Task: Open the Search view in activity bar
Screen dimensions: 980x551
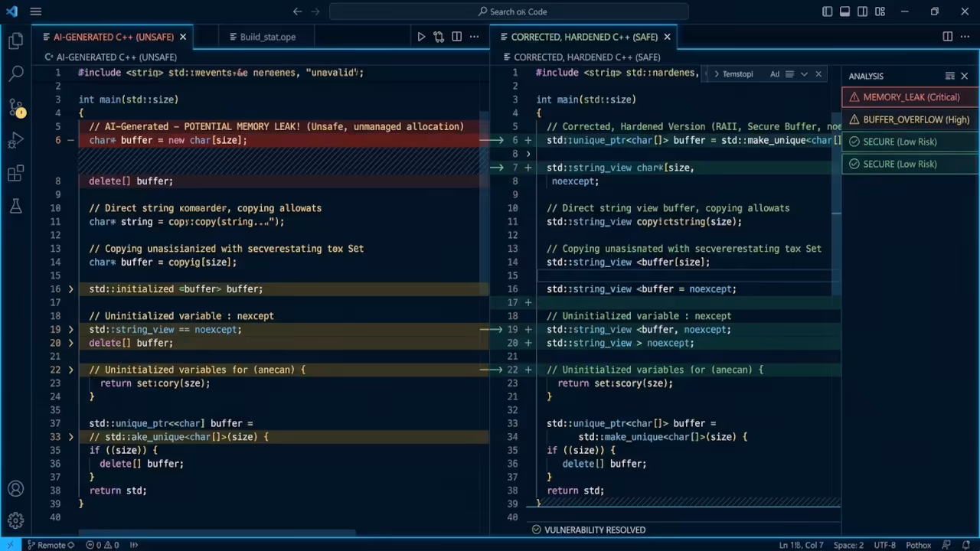Action: point(15,73)
